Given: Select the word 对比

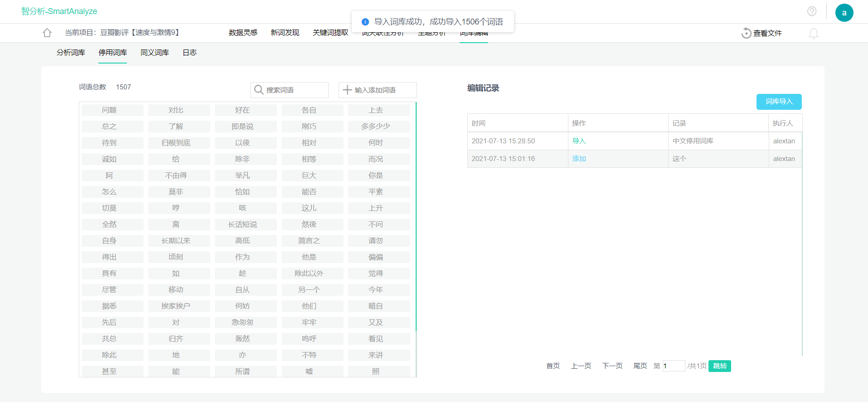Looking at the screenshot, I should click(179, 110).
